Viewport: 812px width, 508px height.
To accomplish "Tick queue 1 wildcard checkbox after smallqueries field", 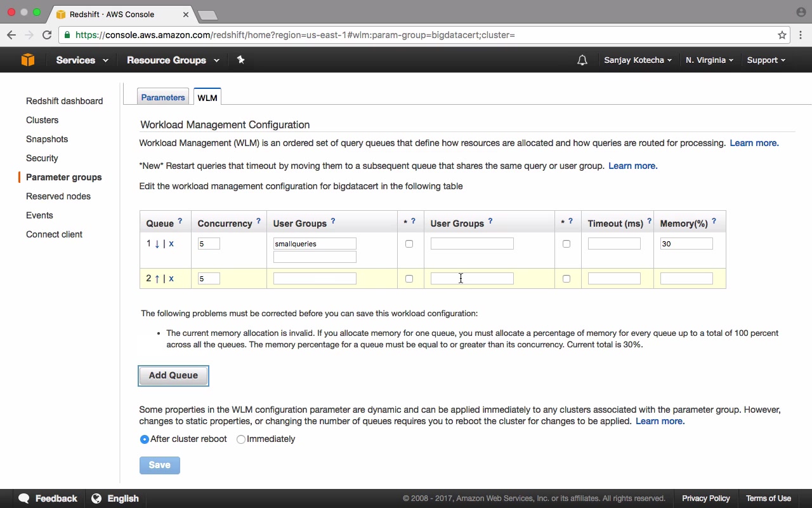I will (409, 244).
